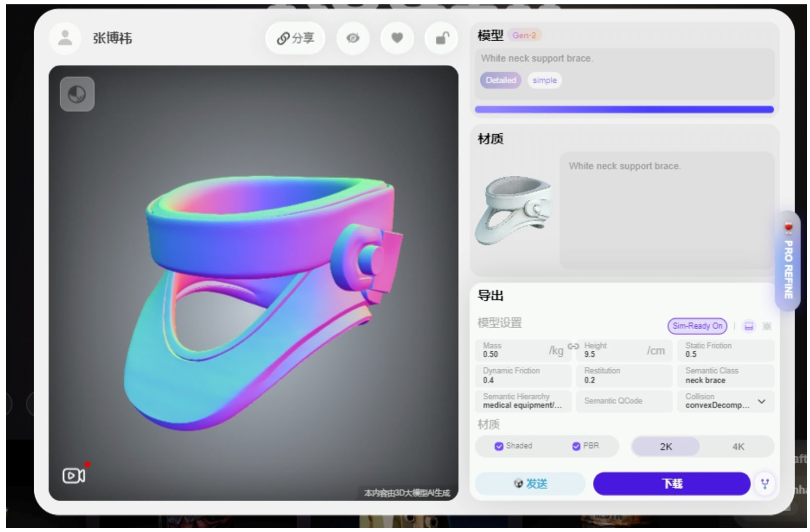Image resolution: width=810 pixels, height=532 pixels.
Task: Start recording with video camera icon
Action: [x=73, y=475]
